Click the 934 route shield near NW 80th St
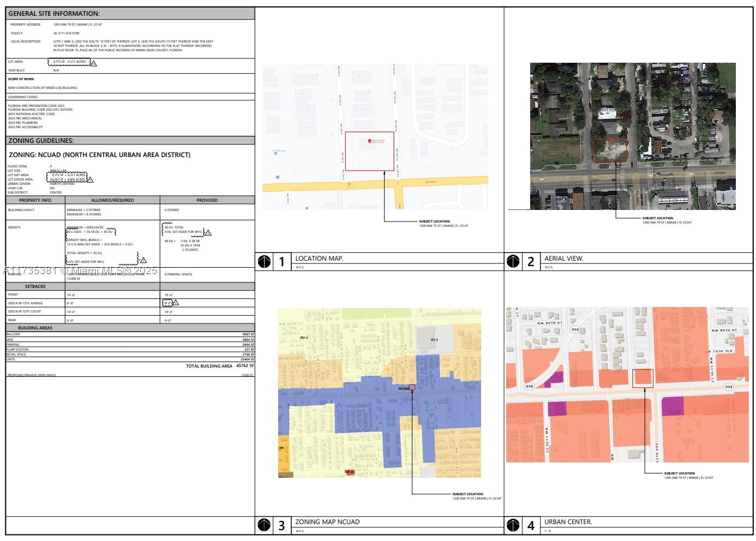Image resolution: width=756 pixels, height=541 pixels. (575, 329)
